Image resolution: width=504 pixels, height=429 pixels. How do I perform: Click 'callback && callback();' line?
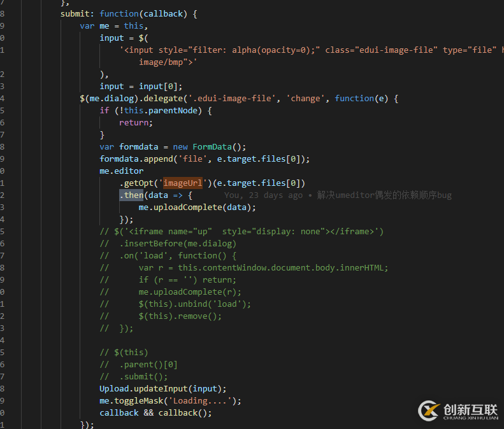click(155, 413)
